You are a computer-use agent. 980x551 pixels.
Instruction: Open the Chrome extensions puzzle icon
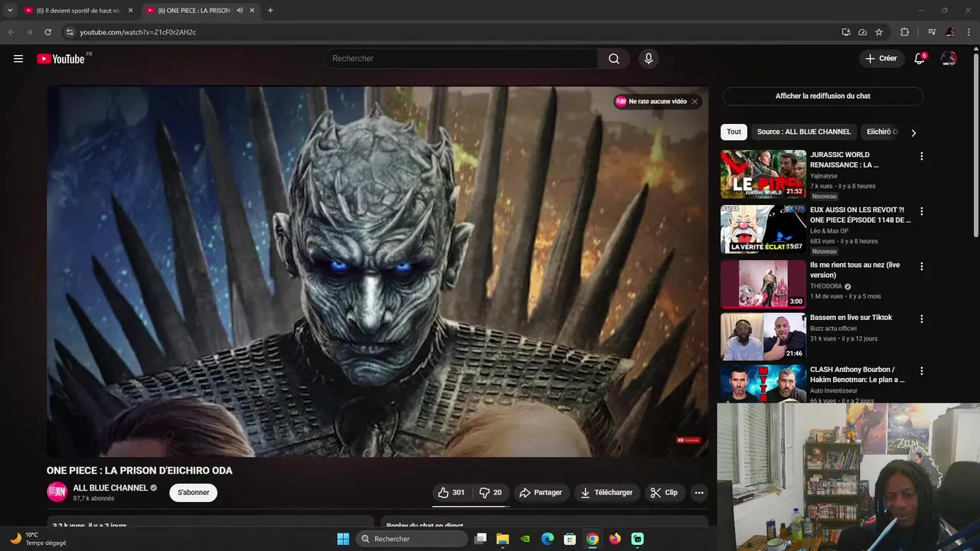(905, 32)
